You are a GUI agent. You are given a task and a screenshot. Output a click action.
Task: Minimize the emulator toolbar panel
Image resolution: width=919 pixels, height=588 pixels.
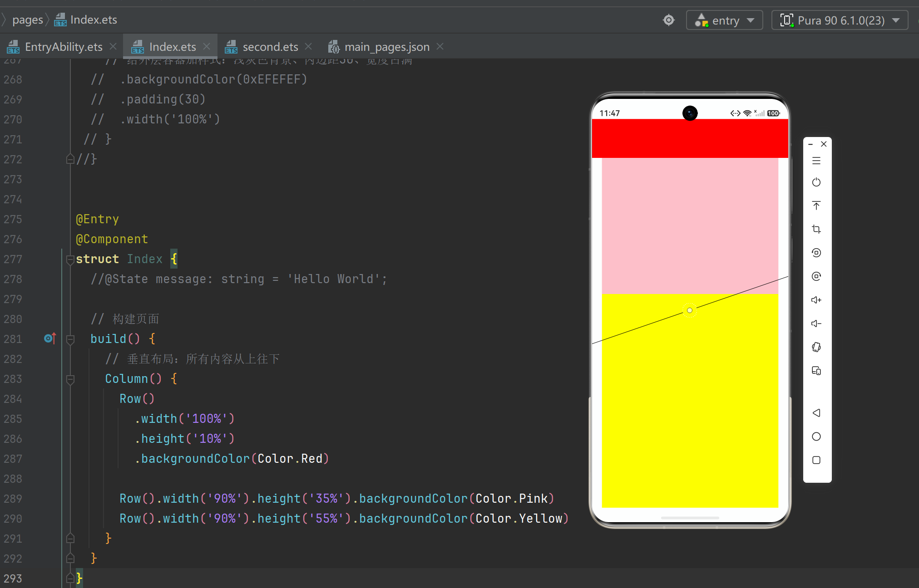[810, 144]
